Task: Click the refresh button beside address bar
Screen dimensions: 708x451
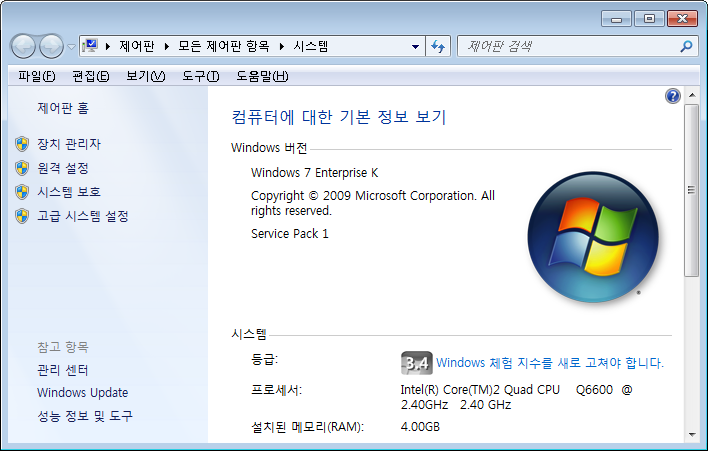Action: click(x=438, y=46)
